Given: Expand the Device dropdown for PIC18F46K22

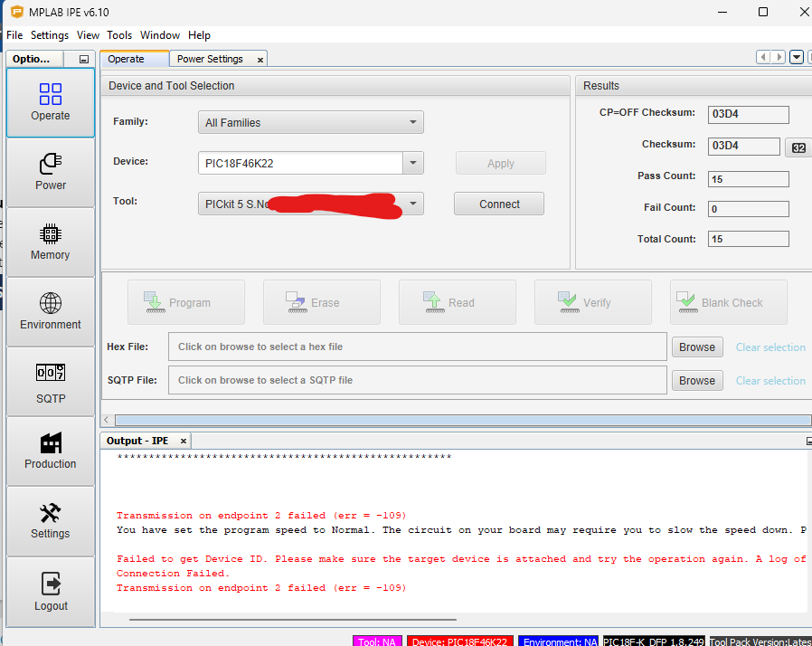Looking at the screenshot, I should 413,162.
